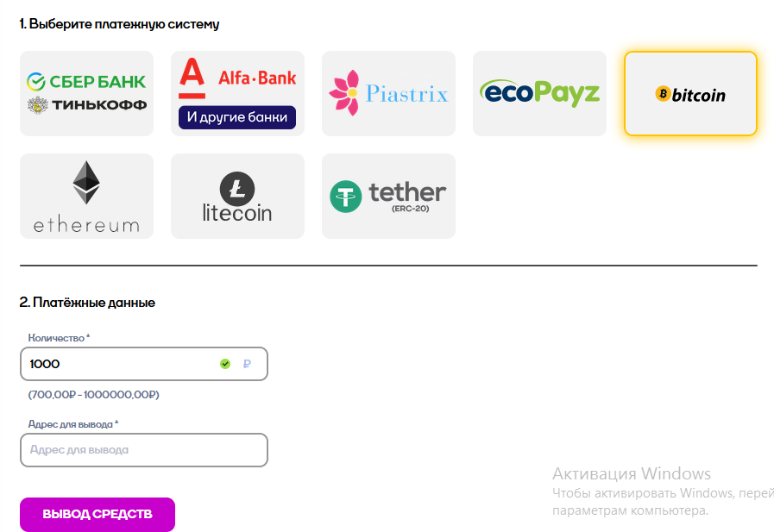Select the highlighted bitcoin tile
Screen dimensions: 774x532
690,93
